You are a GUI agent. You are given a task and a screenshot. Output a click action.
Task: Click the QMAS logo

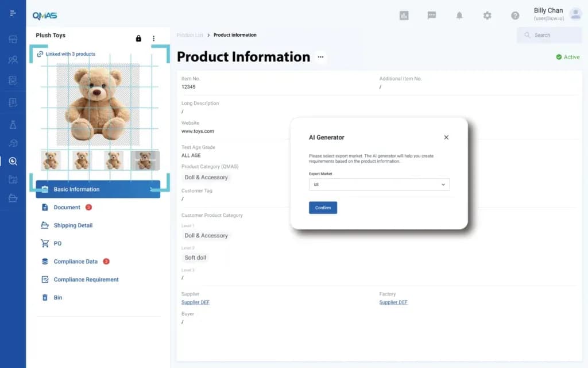tap(45, 16)
